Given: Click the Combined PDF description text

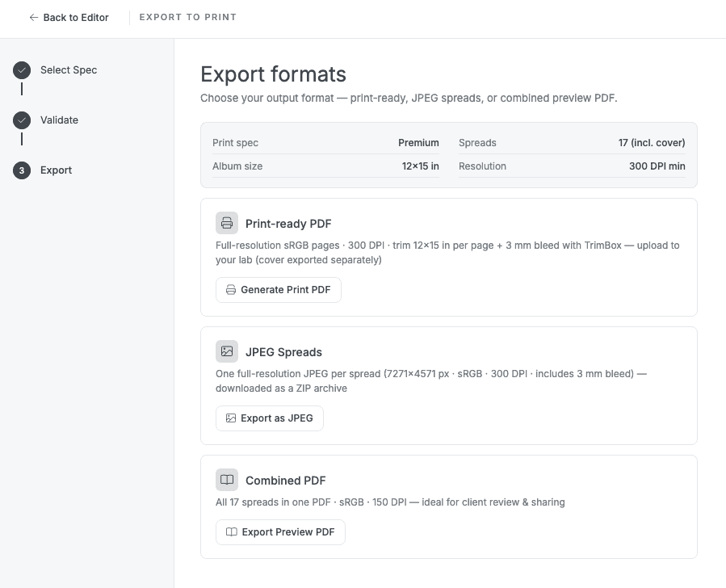Looking at the screenshot, I should pos(390,502).
